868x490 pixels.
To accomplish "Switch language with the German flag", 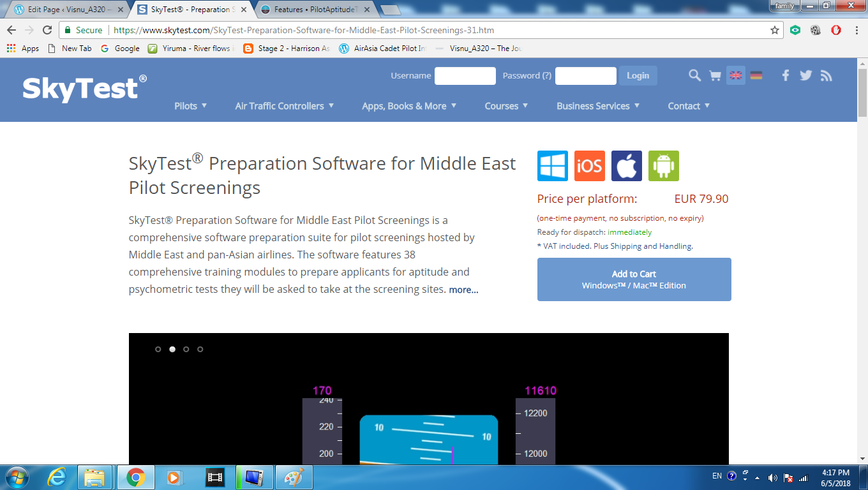I will [756, 75].
